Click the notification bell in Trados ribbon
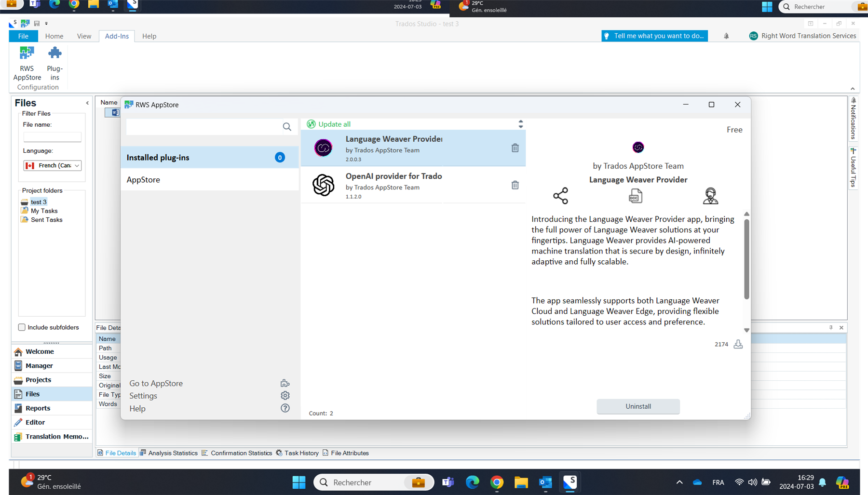The height and width of the screenshot is (495, 868). [x=726, y=36]
